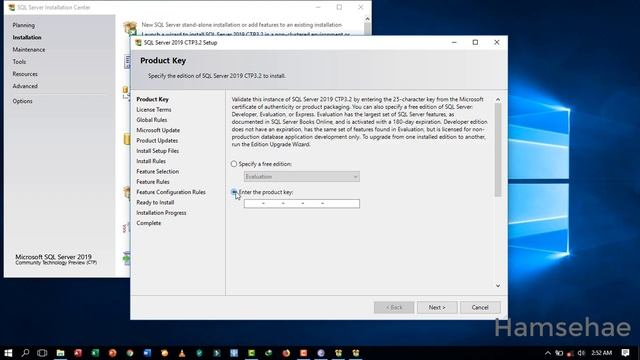Image resolution: width=640 pixels, height=360 pixels.
Task: Click the 'Install Rules' step
Action: 151,161
